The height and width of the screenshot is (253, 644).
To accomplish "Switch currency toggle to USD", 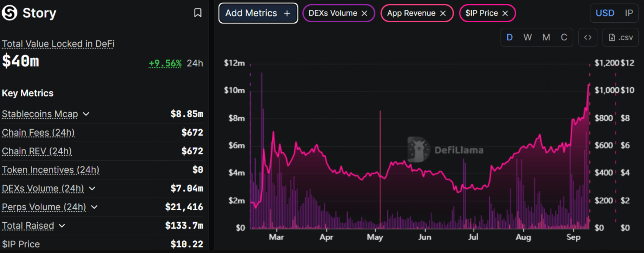I will click(605, 13).
